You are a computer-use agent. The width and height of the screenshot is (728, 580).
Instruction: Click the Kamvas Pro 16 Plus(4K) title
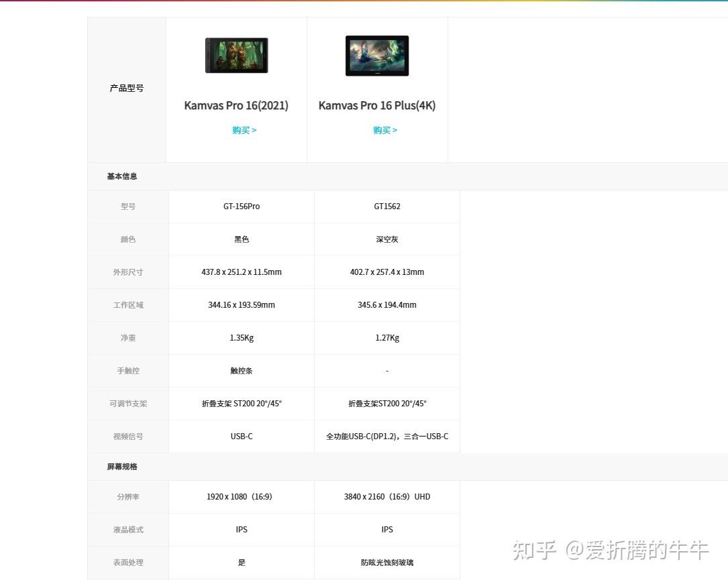(377, 106)
